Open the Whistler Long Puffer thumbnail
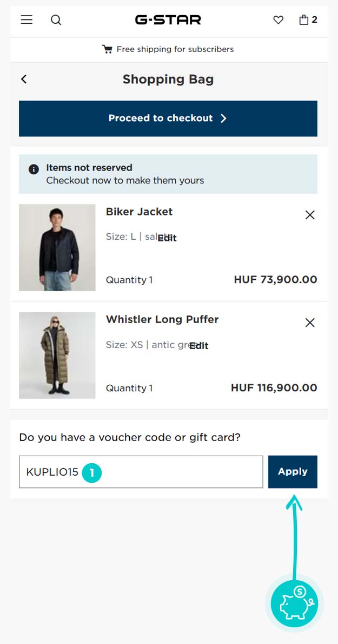Image resolution: width=338 pixels, height=644 pixels. (57, 355)
